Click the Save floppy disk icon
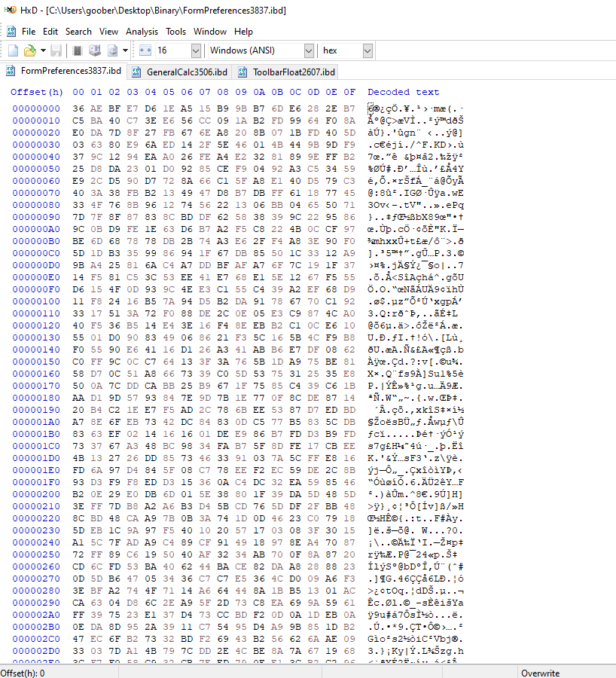This screenshot has height=678, width=616. (56, 50)
